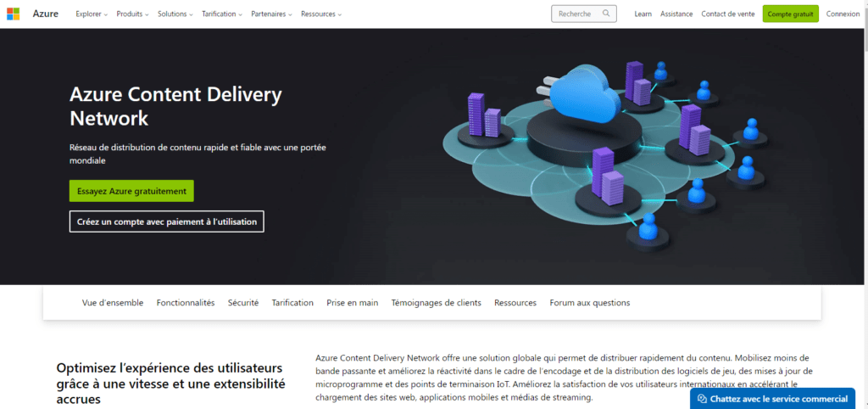Click Créez un compte avec paiement button
868x409 pixels.
coord(167,221)
